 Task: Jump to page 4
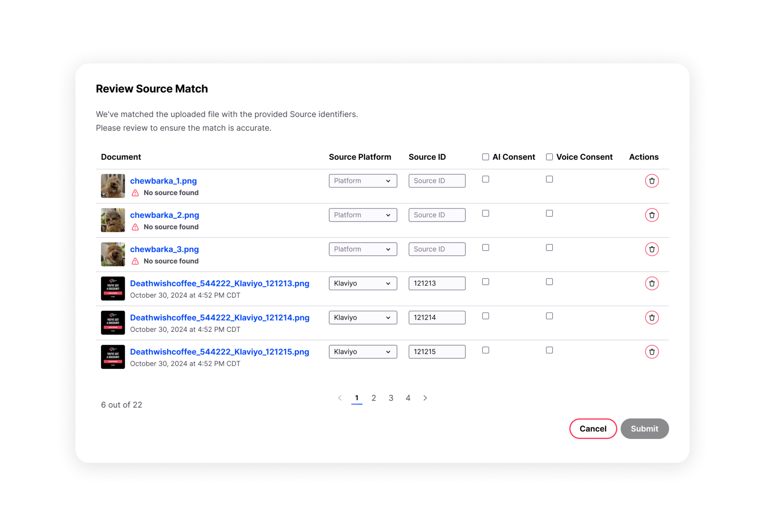(x=408, y=398)
